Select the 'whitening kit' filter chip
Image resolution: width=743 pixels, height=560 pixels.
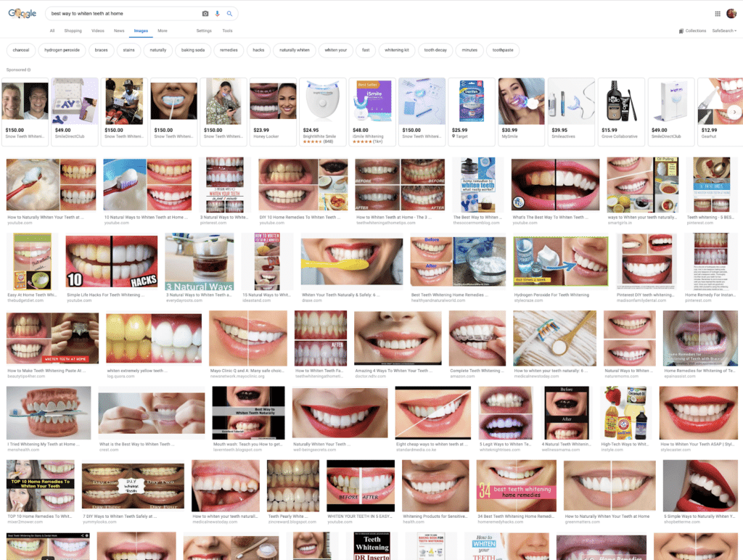point(397,50)
